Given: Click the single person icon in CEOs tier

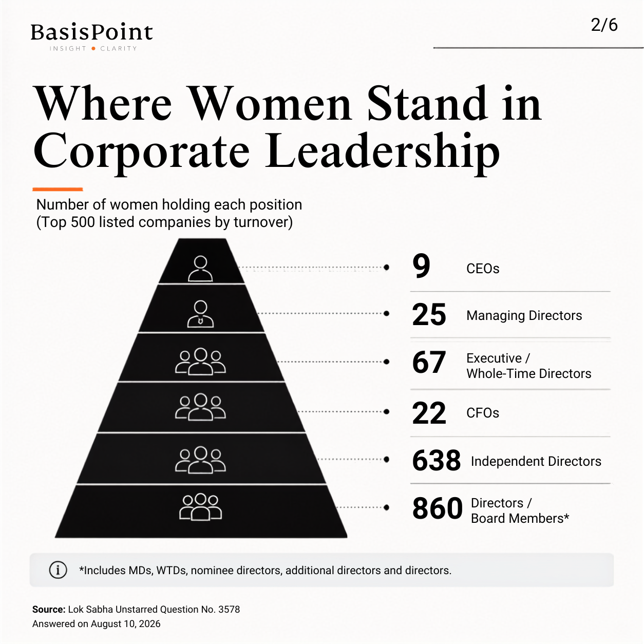Looking at the screenshot, I should click(200, 269).
